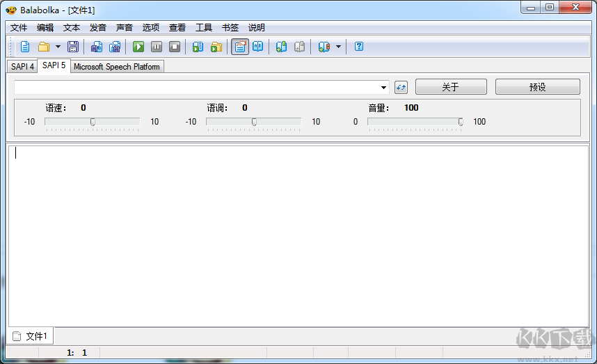Click the Open folder icon
The width and height of the screenshot is (597, 364).
[x=44, y=47]
